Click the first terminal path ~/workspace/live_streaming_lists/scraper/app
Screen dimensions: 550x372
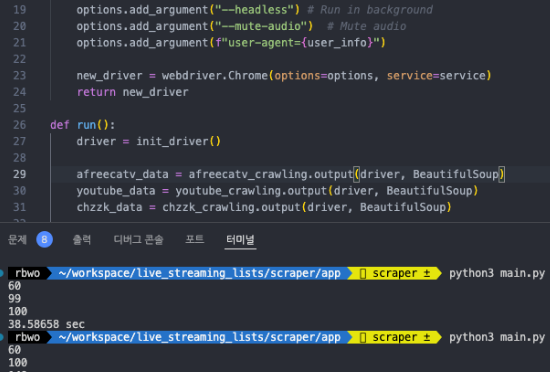(200, 273)
